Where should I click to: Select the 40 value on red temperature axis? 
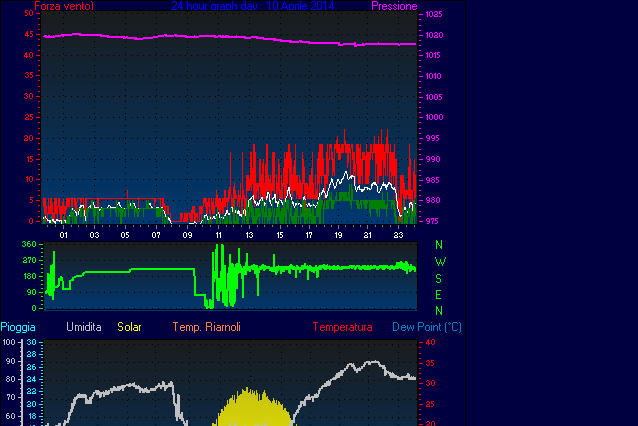430,342
